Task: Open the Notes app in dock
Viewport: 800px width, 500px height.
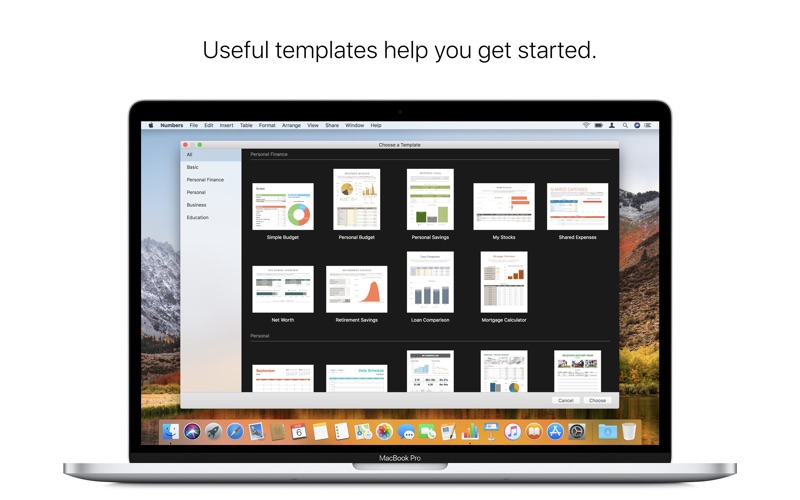Action: (x=320, y=432)
